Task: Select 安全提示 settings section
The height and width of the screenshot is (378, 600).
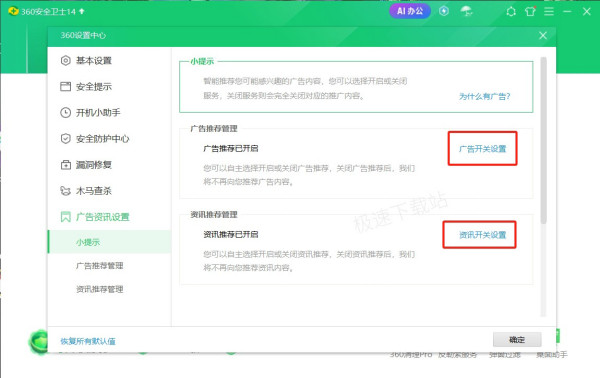Action: [x=94, y=86]
